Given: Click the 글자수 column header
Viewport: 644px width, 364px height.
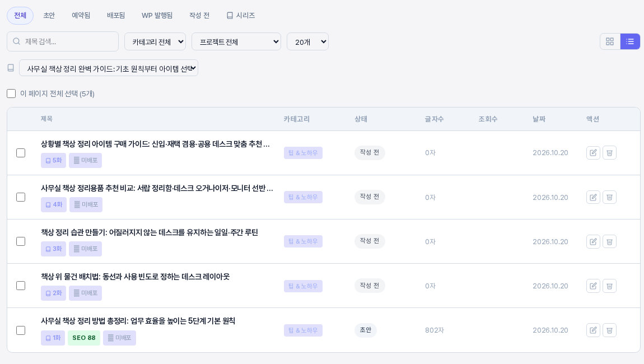Looking at the screenshot, I should [x=434, y=119].
